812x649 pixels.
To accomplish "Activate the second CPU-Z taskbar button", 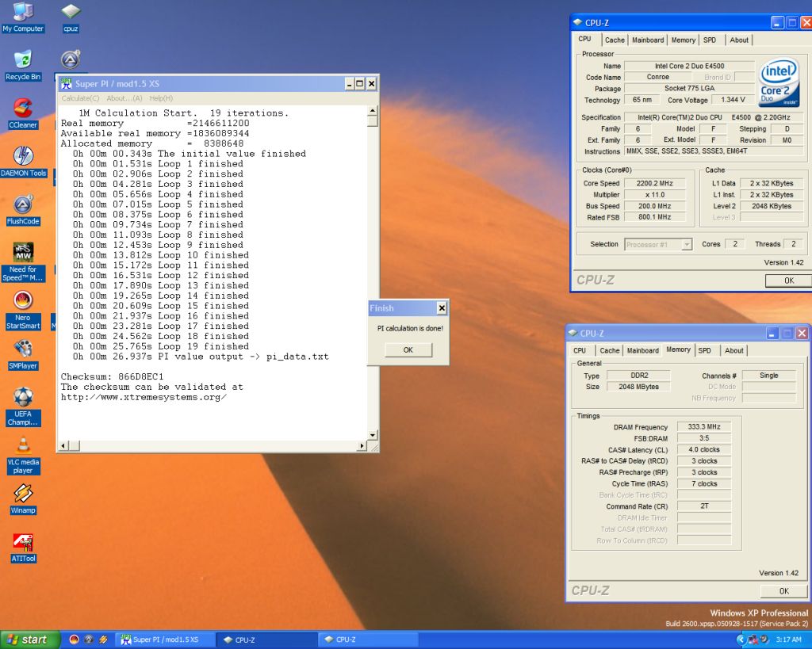I will pos(366,639).
